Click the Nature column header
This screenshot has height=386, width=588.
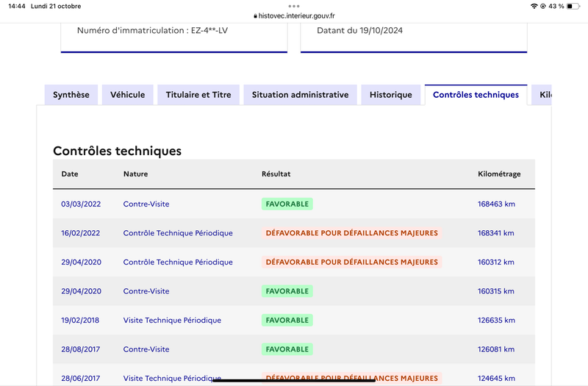point(136,174)
